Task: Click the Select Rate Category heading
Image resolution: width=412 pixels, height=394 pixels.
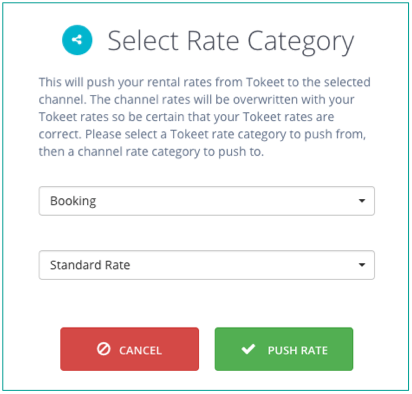Action: (x=231, y=41)
